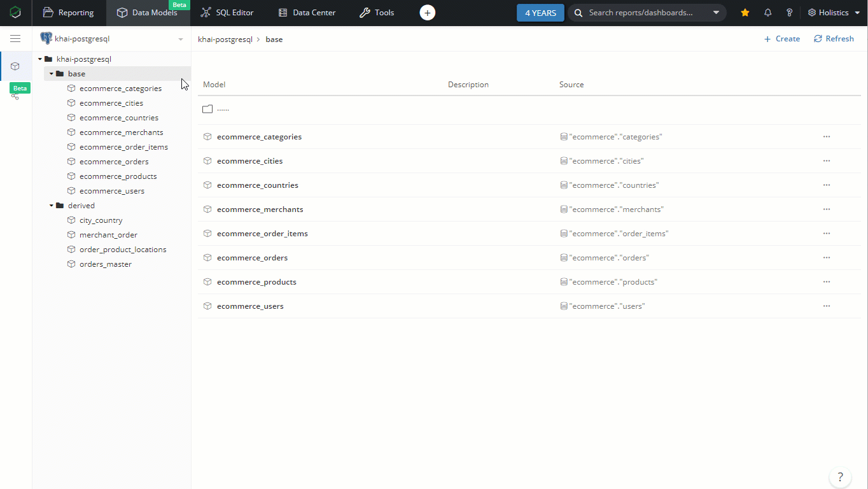Image resolution: width=868 pixels, height=489 pixels.
Task: Open the round help bubble at bottom right
Action: coord(840,477)
